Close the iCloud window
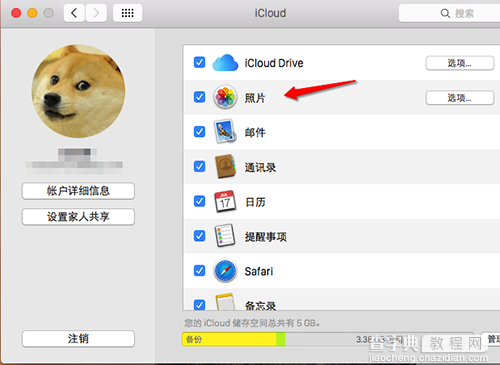Screen dimensions: 500x365 (x=16, y=13)
